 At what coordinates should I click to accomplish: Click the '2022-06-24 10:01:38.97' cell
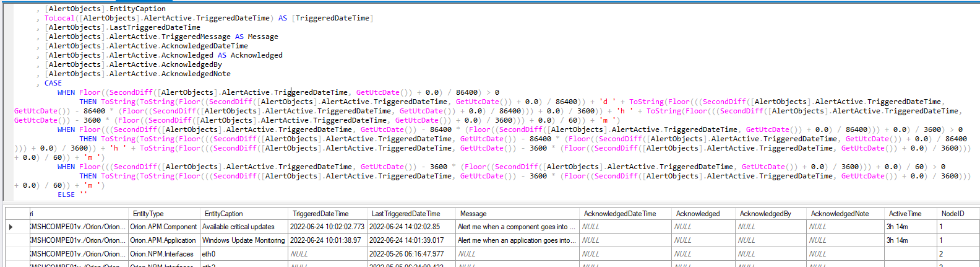pos(328,240)
